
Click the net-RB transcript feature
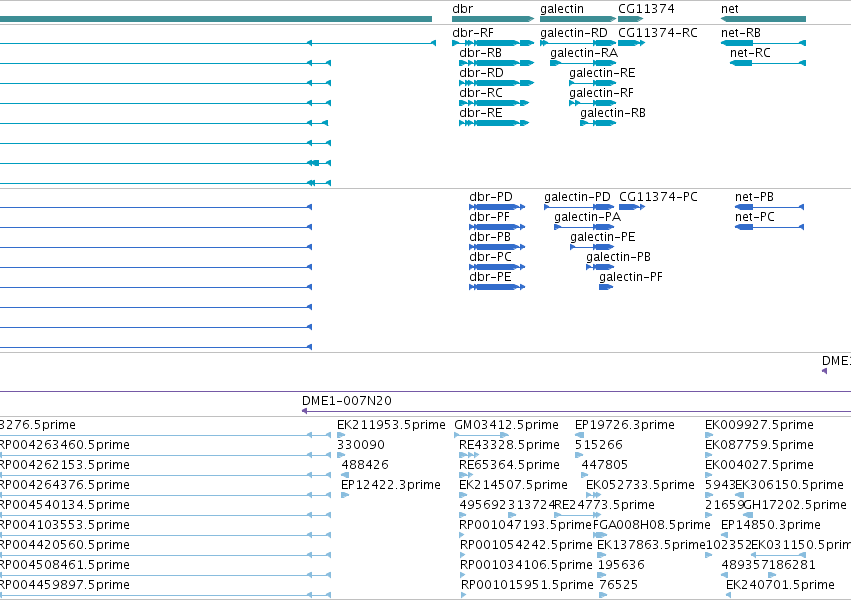tap(763, 43)
